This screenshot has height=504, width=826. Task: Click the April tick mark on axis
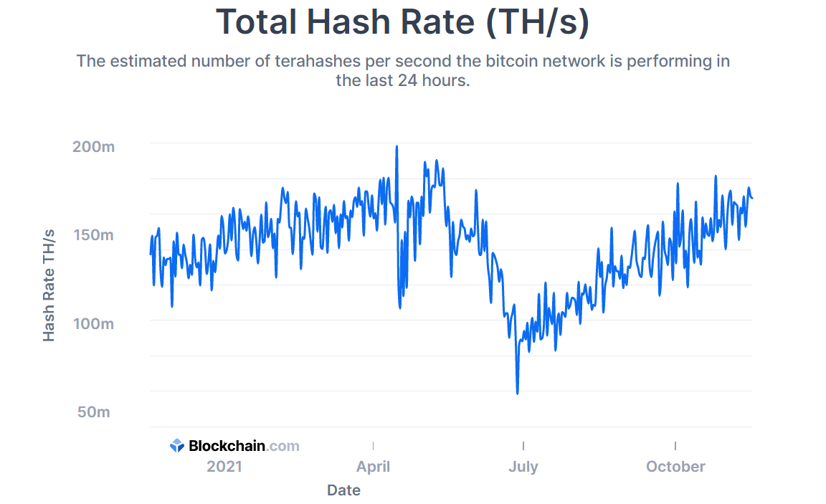pyautogui.click(x=373, y=446)
